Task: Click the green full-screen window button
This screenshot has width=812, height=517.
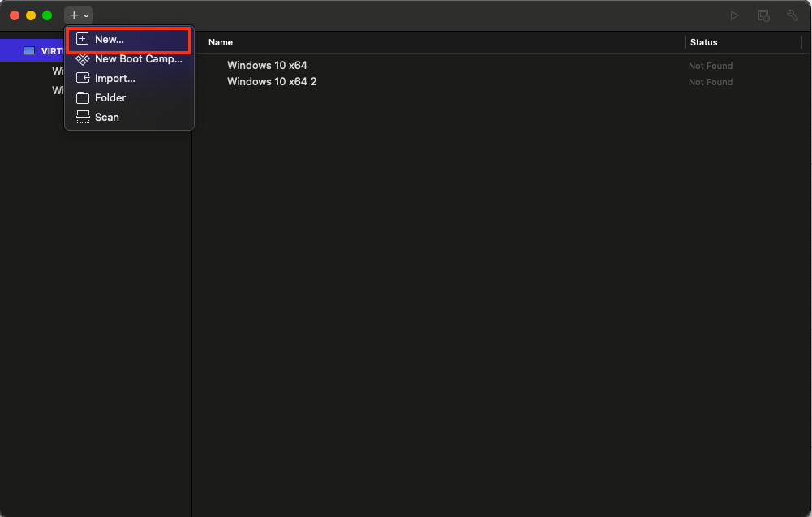Action: click(47, 15)
